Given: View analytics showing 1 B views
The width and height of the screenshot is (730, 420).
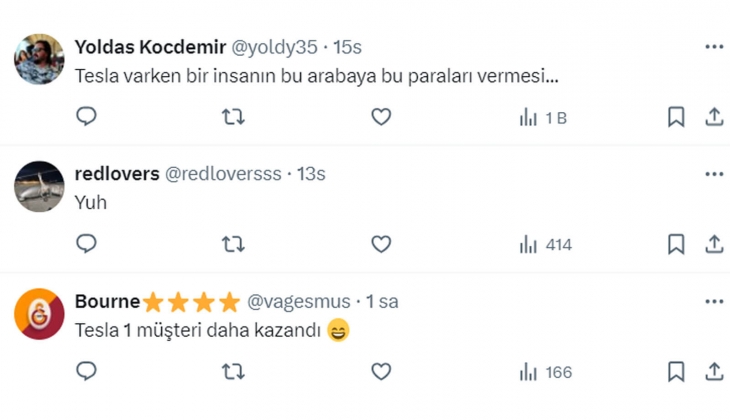Looking at the screenshot, I should coord(543,117).
